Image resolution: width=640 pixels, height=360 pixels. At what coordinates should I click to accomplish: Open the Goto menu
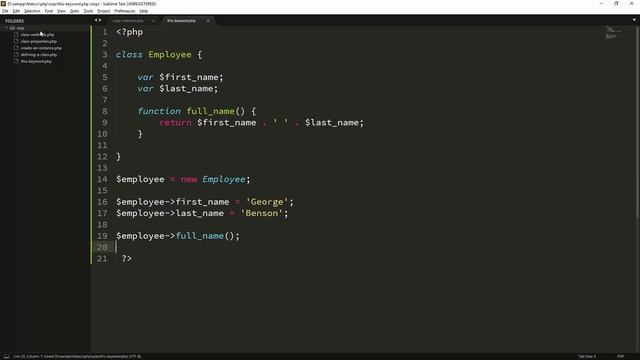click(74, 11)
